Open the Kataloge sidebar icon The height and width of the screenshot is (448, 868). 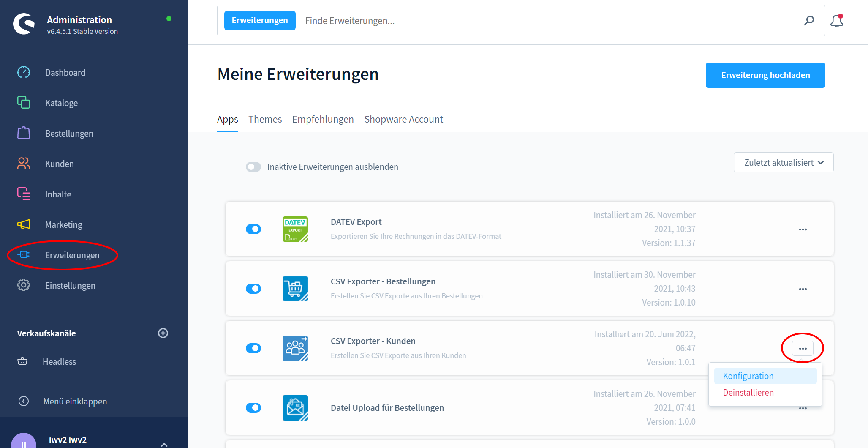coord(24,103)
